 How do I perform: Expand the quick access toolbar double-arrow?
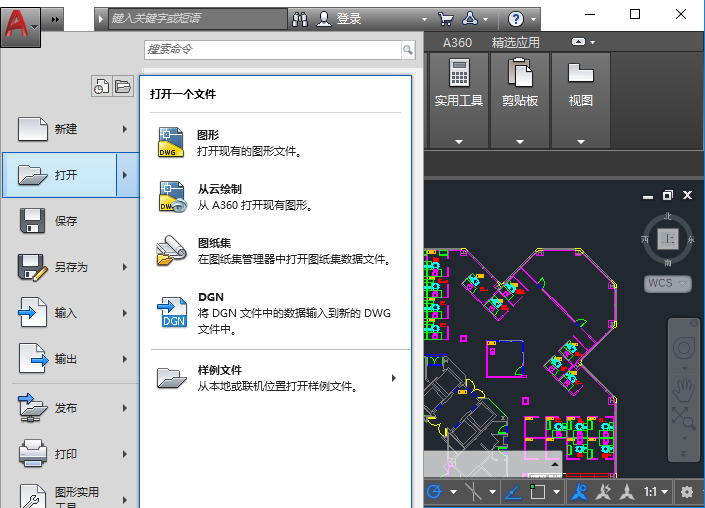[x=55, y=19]
